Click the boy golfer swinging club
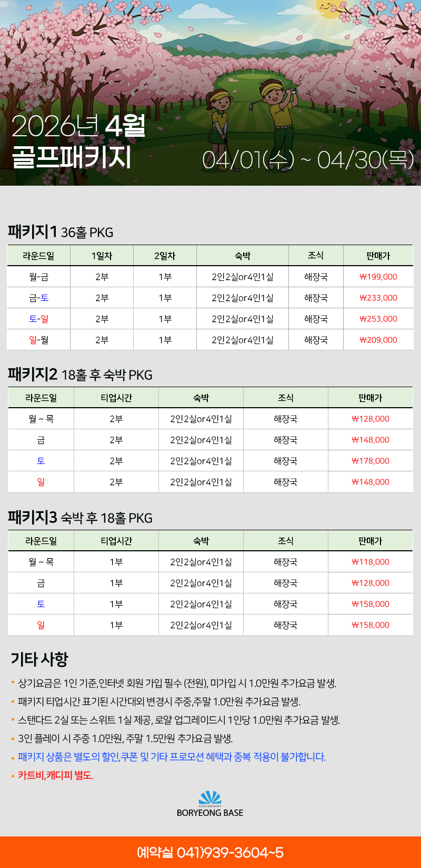The width and height of the screenshot is (421, 868). pos(278,116)
